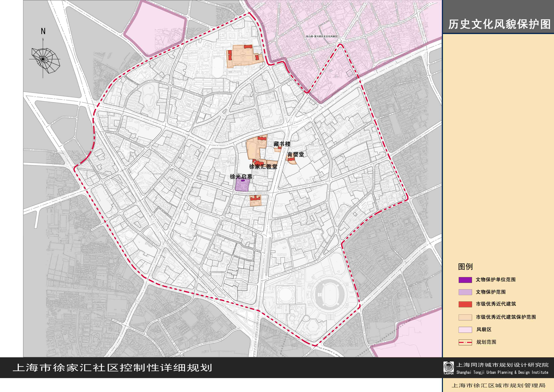
Task: Click the 藏书楼 map label
Action: point(282,144)
